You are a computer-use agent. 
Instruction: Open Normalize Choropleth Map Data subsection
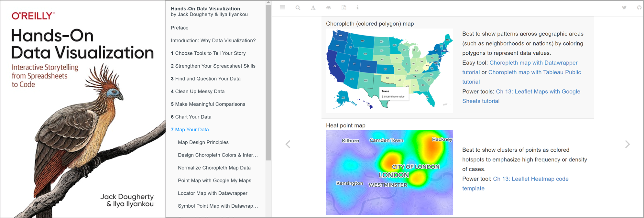[214, 168]
